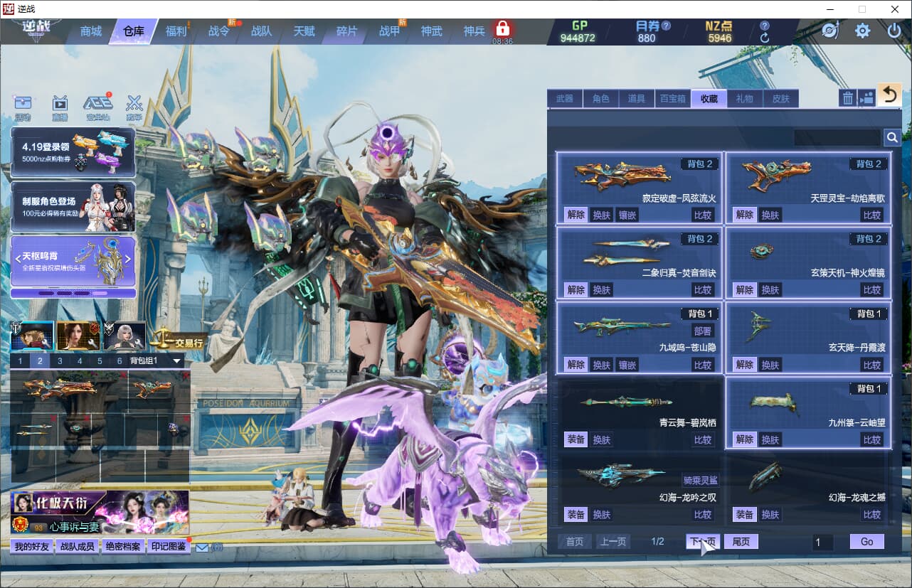
Task: Click the 部署 tag on 九域鸣-苍山隐
Action: click(703, 331)
